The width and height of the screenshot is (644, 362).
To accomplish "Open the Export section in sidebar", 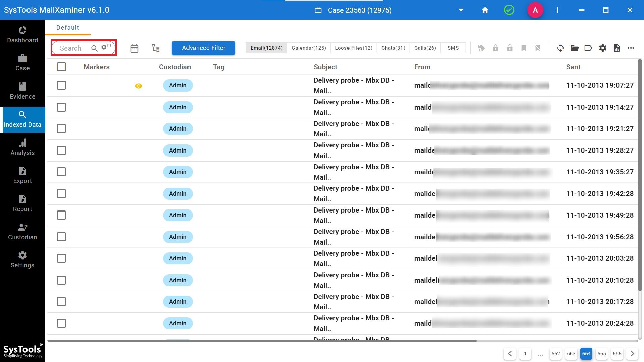I will (22, 176).
